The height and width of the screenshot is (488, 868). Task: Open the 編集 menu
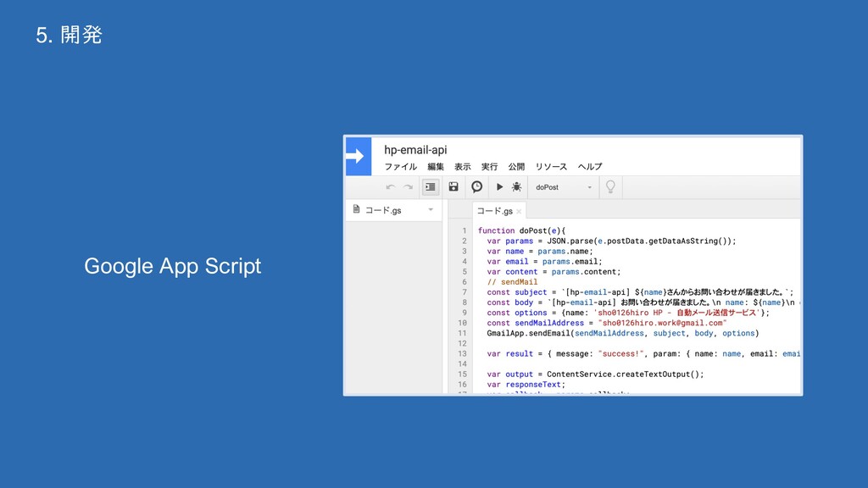436,167
